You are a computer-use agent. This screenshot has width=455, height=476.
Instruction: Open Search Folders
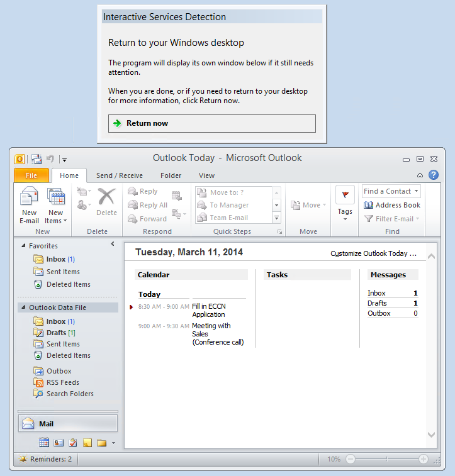pyautogui.click(x=64, y=394)
